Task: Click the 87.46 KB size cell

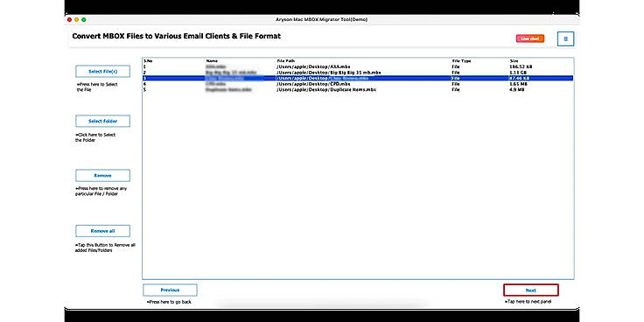Action: point(520,78)
